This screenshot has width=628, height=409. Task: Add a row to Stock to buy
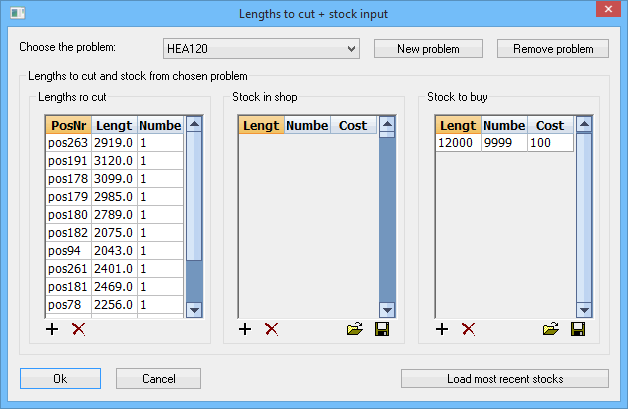point(442,329)
